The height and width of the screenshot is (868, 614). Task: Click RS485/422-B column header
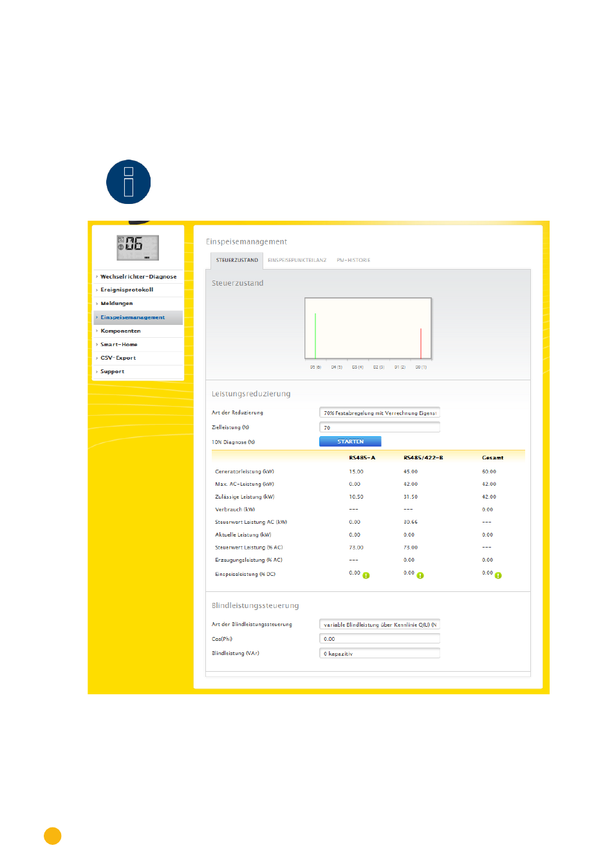pos(423,457)
